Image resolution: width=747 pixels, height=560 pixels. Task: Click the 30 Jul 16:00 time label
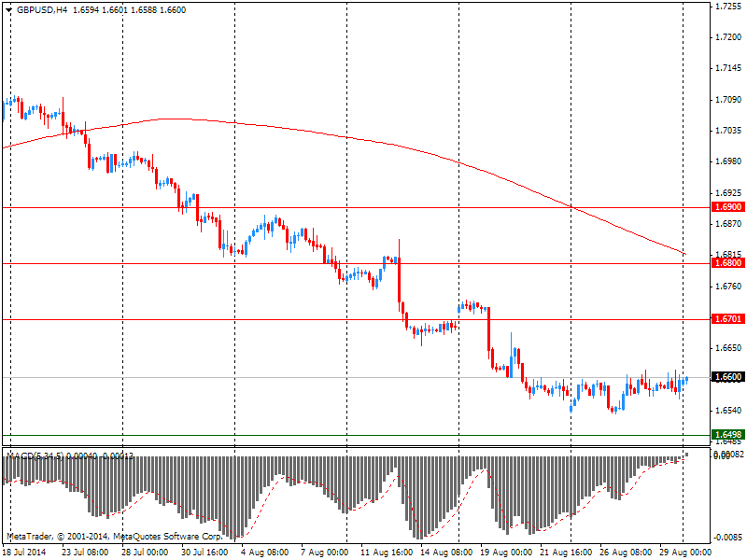point(204,553)
